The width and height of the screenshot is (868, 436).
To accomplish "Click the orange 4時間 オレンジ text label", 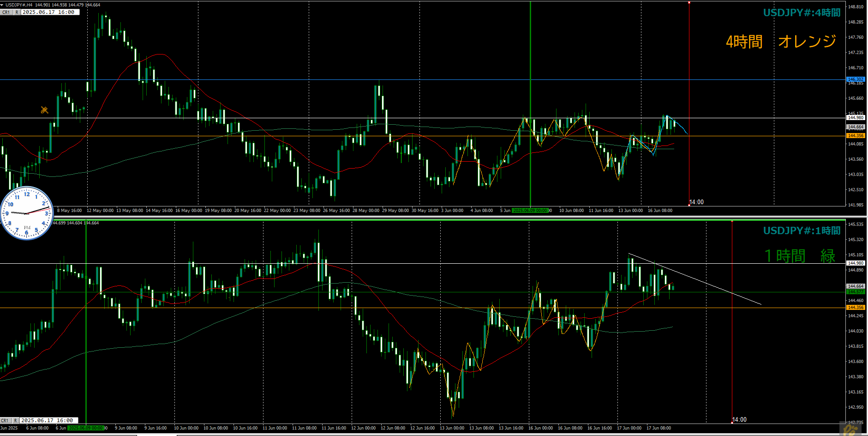I will pos(781,42).
